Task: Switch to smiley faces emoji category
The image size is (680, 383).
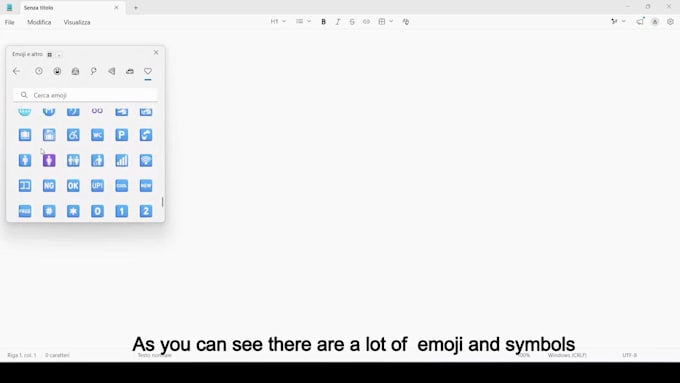Action: point(57,71)
